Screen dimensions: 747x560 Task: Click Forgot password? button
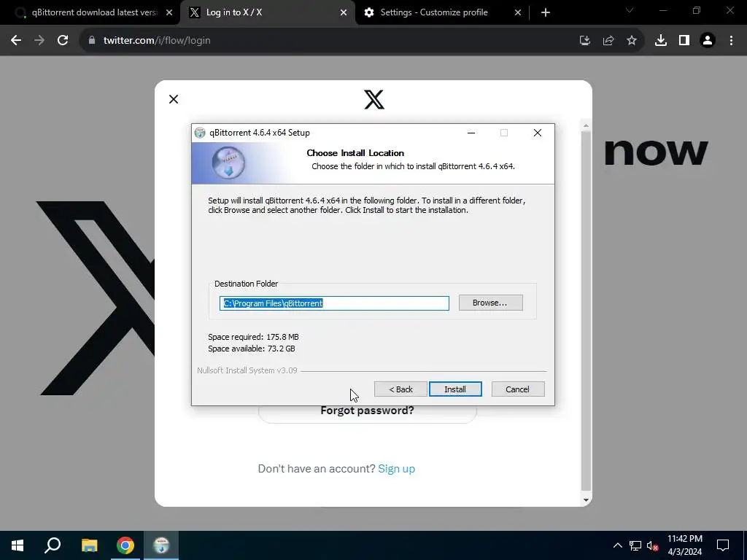(x=368, y=411)
